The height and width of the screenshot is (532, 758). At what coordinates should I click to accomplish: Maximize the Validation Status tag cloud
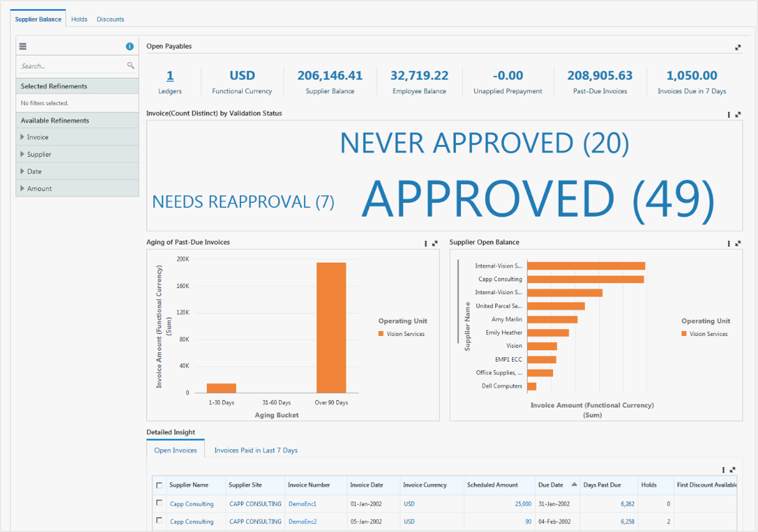[738, 114]
